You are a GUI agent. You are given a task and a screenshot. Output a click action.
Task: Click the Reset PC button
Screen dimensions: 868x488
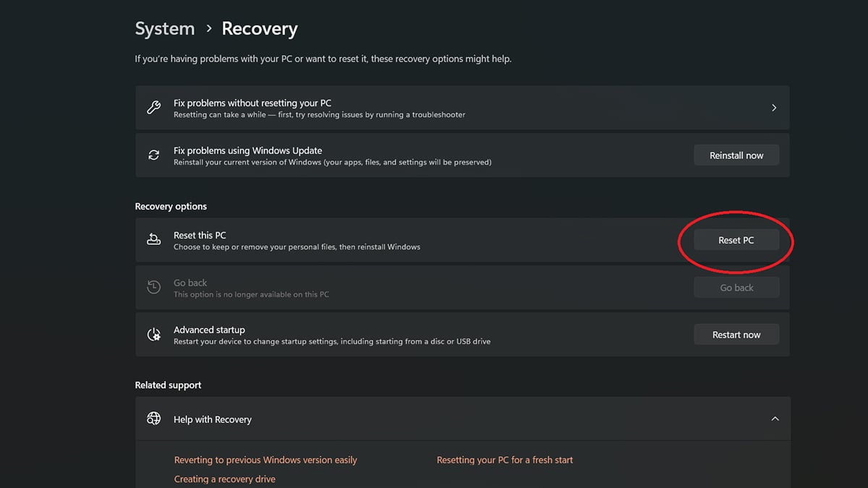tap(736, 240)
